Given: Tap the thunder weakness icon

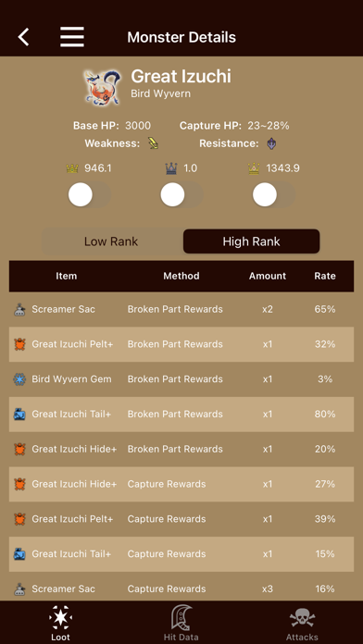Looking at the screenshot, I should coord(154,143).
